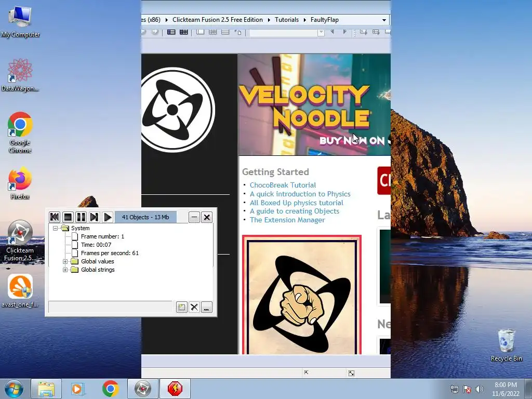Stop the running application in debugger

click(x=68, y=217)
